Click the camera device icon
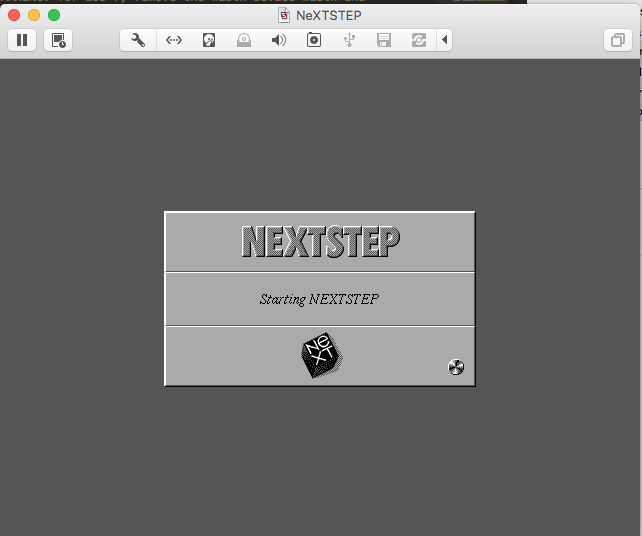Viewport: 642px width, 536px height. point(314,40)
